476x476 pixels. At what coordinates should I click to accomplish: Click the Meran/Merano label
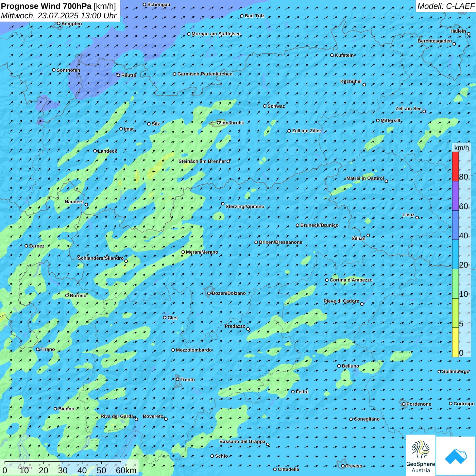(202, 252)
